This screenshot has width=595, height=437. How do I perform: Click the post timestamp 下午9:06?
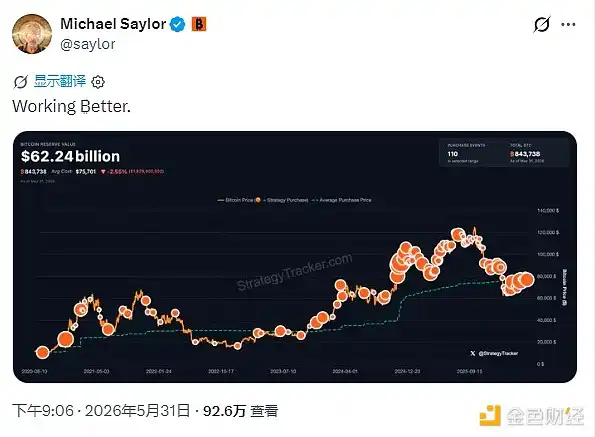pos(43,411)
